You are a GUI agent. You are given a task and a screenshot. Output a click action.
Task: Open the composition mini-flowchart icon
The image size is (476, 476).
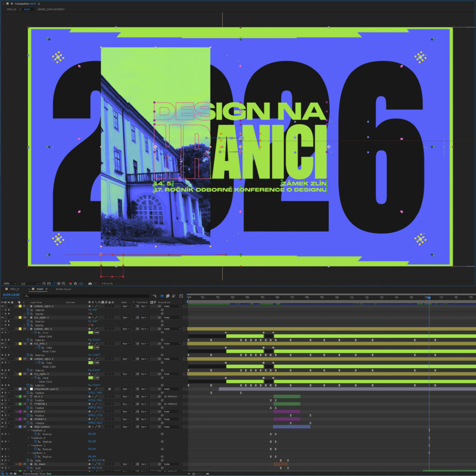tap(154, 296)
